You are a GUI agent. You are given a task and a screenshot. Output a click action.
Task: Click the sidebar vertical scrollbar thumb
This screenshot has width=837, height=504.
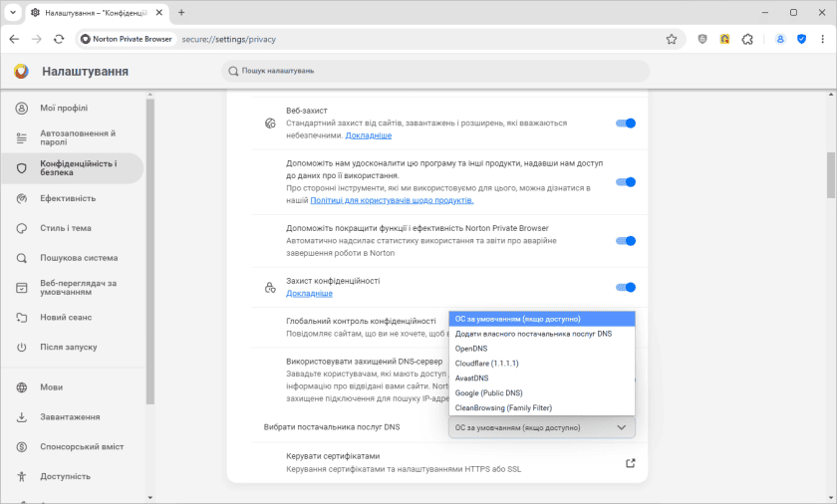pos(150,251)
